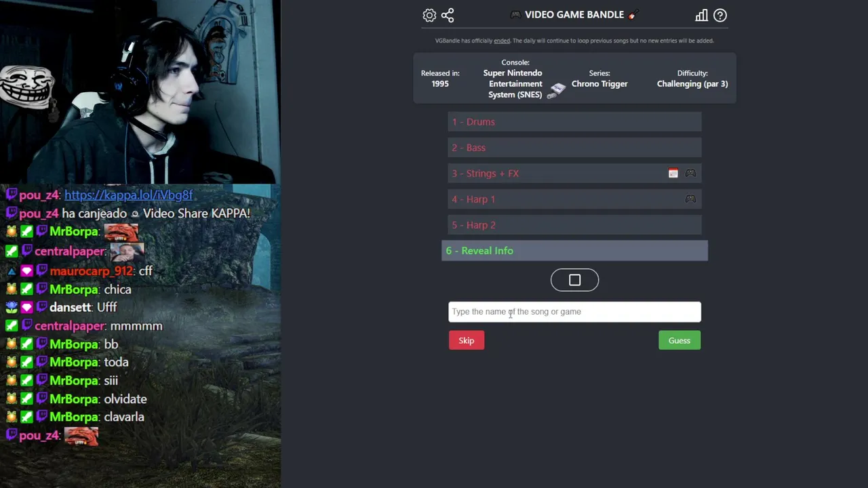Click the SNES console icon
This screenshot has width=868, height=488.
click(x=557, y=90)
